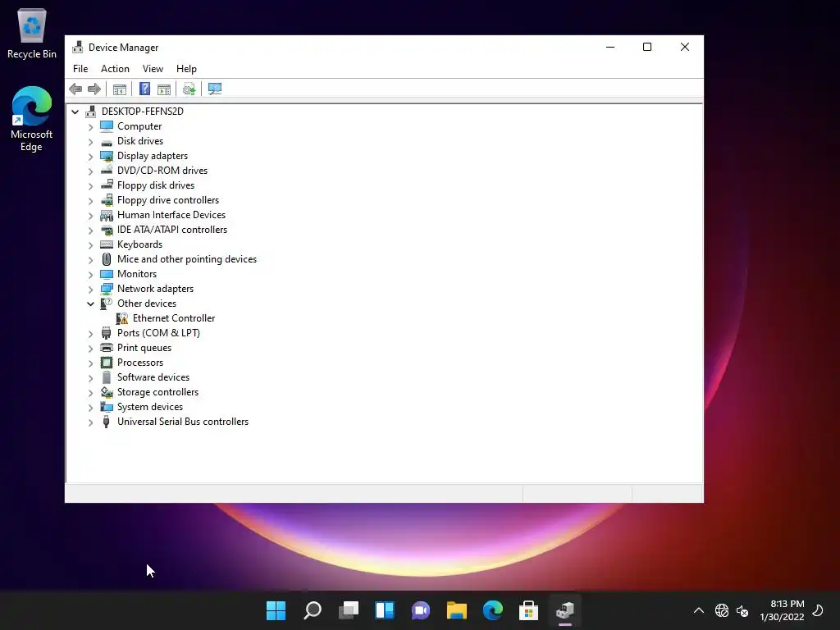This screenshot has height=630, width=840.
Task: Open Microsoft Store from the taskbar
Action: tap(529, 610)
